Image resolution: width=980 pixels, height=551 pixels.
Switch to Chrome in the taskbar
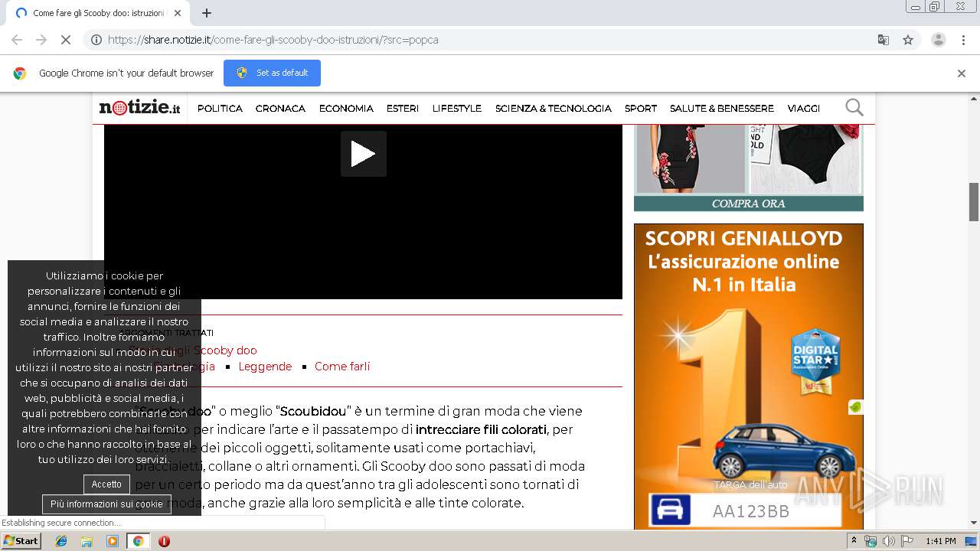pyautogui.click(x=138, y=541)
